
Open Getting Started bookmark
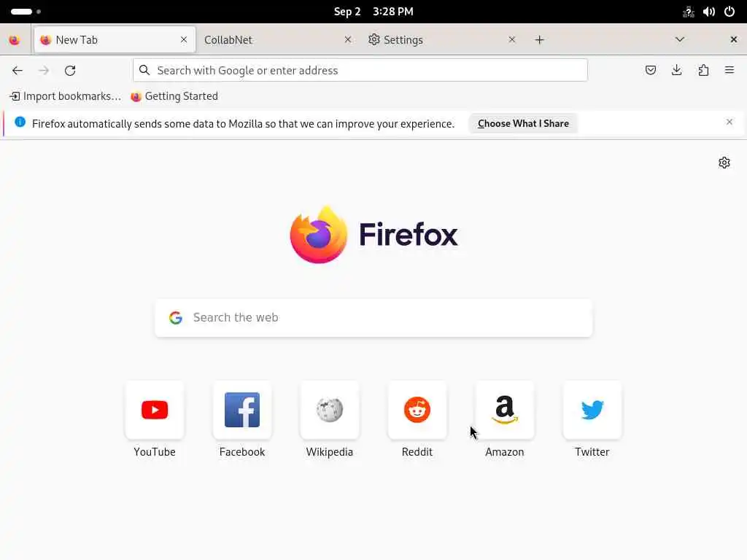[x=174, y=96]
